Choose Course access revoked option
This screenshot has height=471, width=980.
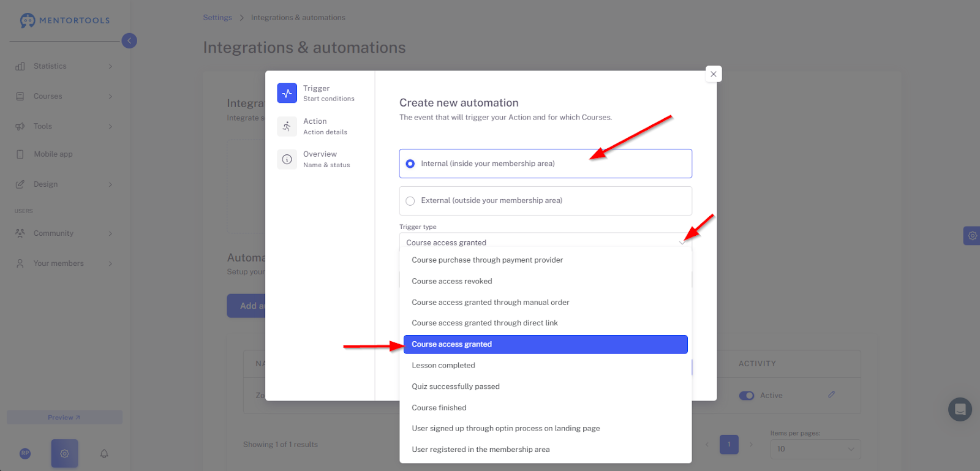545,281
